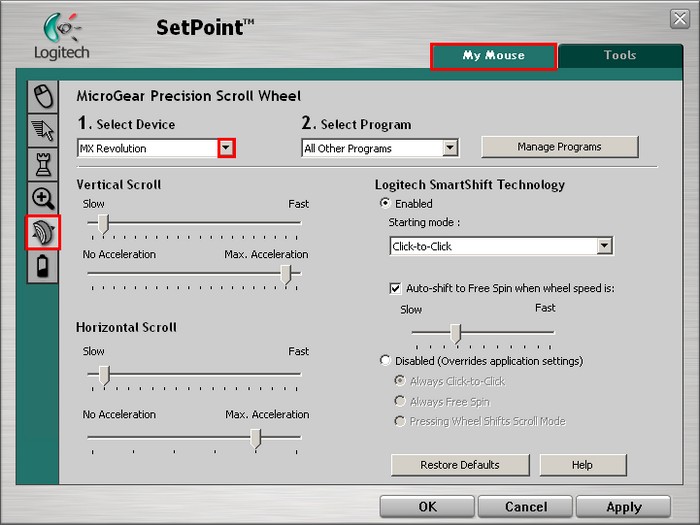Click the Vertical Scroll section label
Viewport: 700px width, 525px height.
[x=119, y=184]
